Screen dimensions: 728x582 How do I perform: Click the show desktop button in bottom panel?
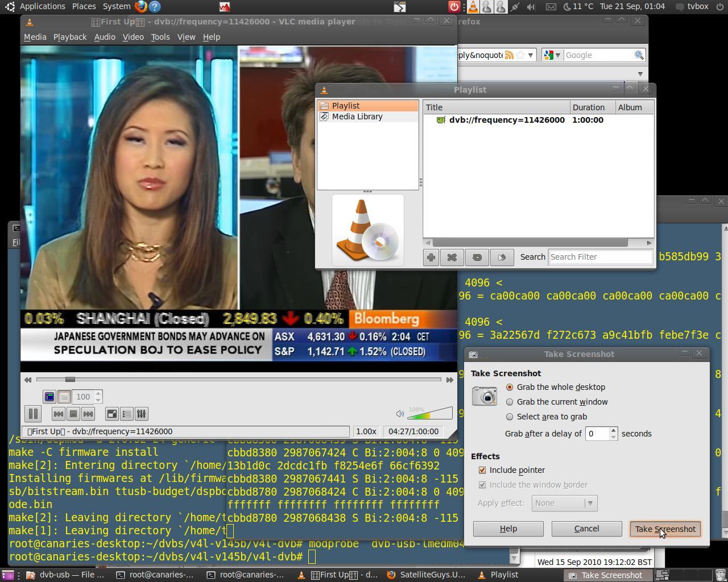[x=8, y=575]
